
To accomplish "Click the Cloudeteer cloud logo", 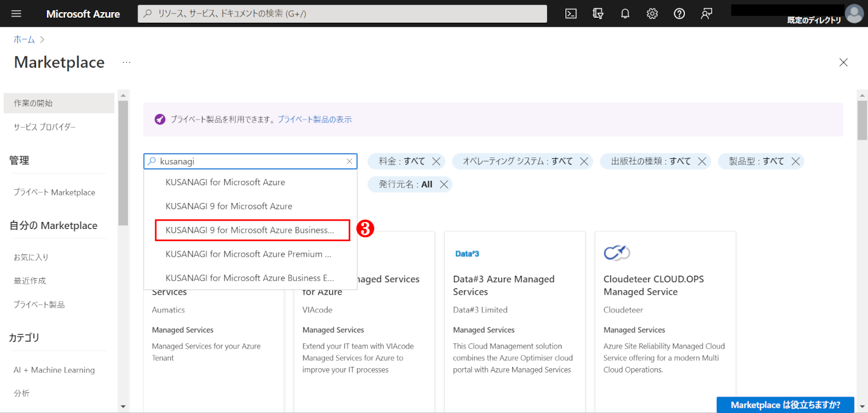I will 617,253.
